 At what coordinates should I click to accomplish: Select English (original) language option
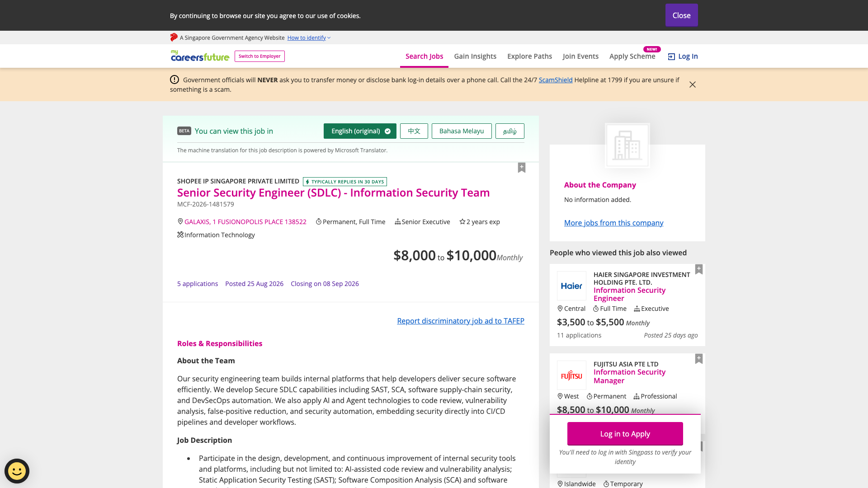tap(360, 131)
